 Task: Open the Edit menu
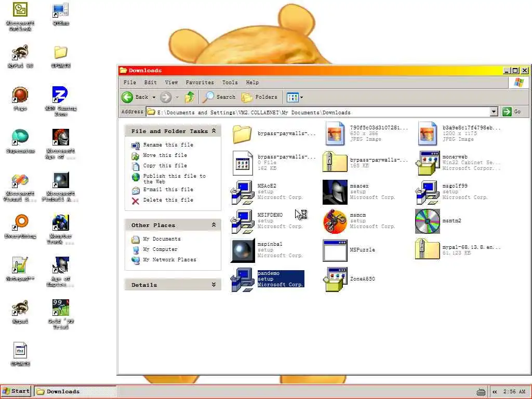click(x=150, y=83)
